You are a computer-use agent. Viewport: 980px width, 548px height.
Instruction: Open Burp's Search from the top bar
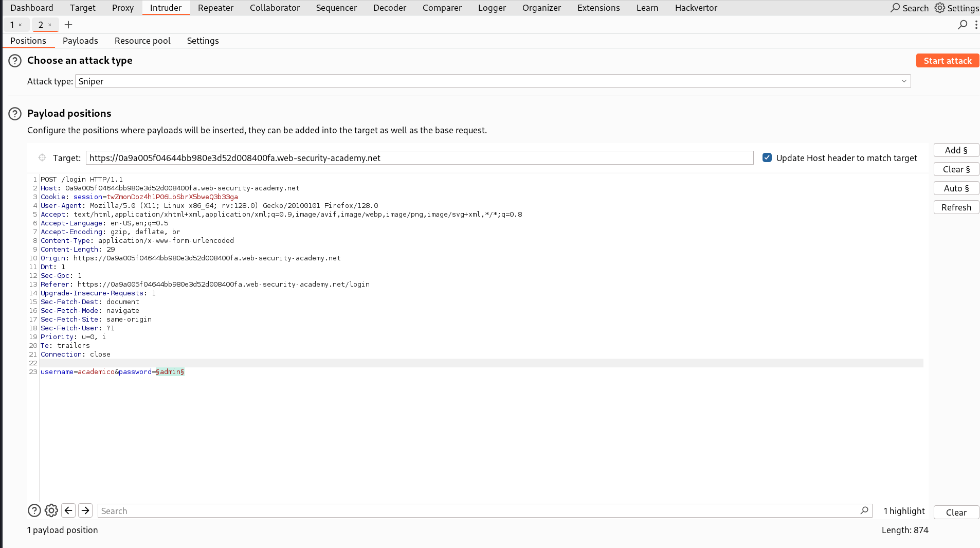[909, 8]
